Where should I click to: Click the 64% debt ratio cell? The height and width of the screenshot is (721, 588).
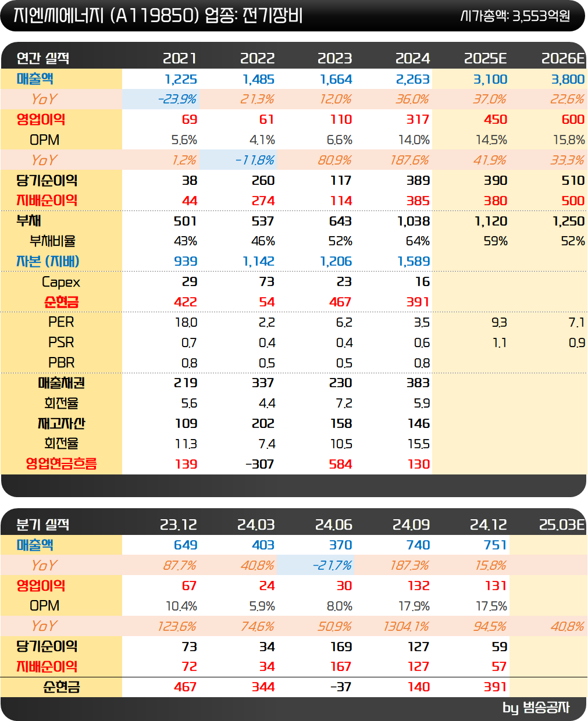pyautogui.click(x=418, y=241)
